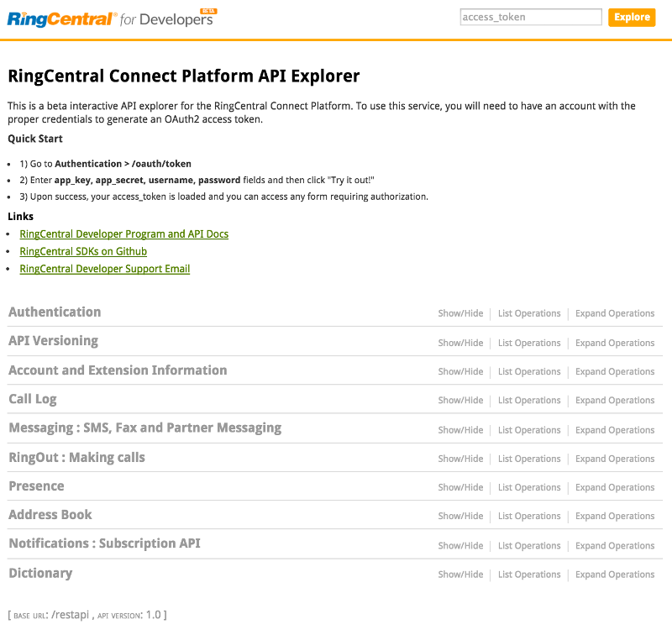672x630 pixels.
Task: Expand Operations for Notifications
Action: tap(615, 545)
